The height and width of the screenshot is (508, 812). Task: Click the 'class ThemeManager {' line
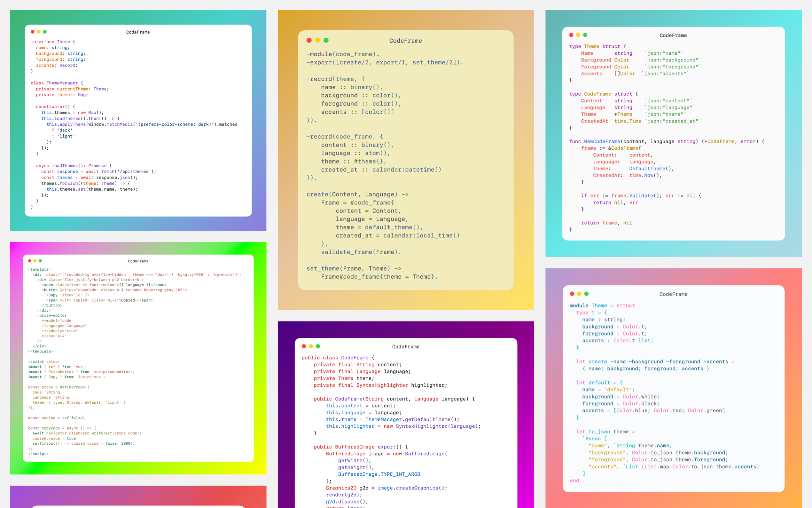pos(57,83)
